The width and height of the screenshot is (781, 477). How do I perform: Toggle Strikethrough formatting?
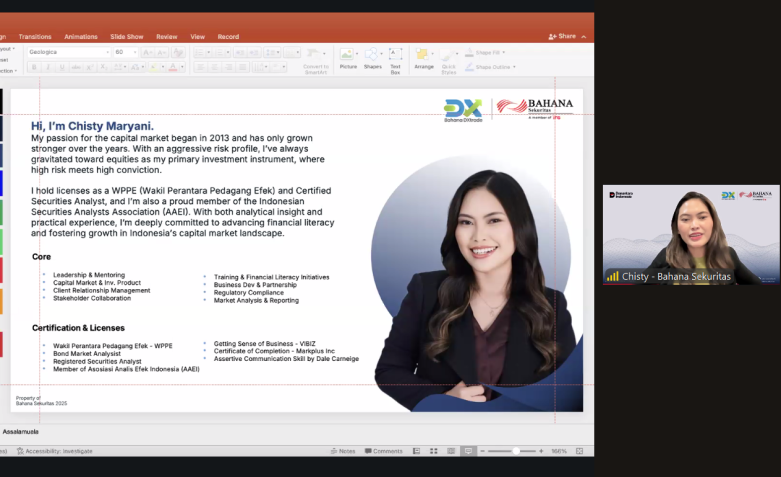tap(76, 67)
